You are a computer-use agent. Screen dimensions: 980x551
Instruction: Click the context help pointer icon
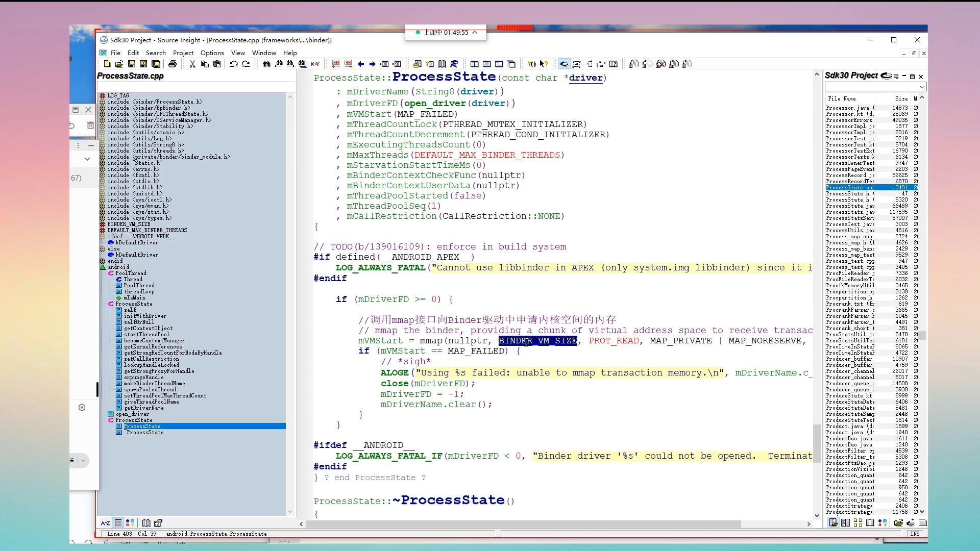pyautogui.click(x=544, y=64)
